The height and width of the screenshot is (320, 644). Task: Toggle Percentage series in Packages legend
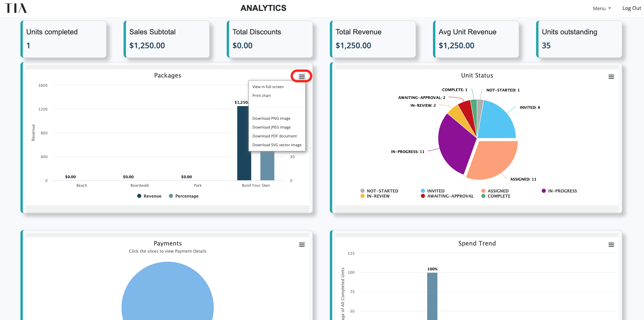183,196
